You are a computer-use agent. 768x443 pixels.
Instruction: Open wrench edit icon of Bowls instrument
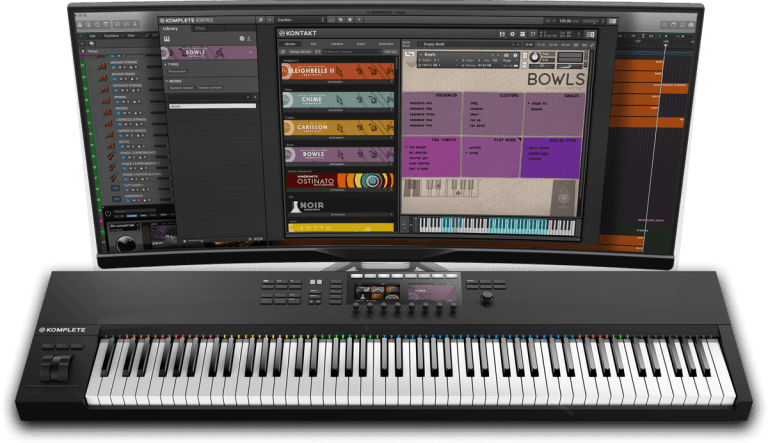(x=410, y=54)
